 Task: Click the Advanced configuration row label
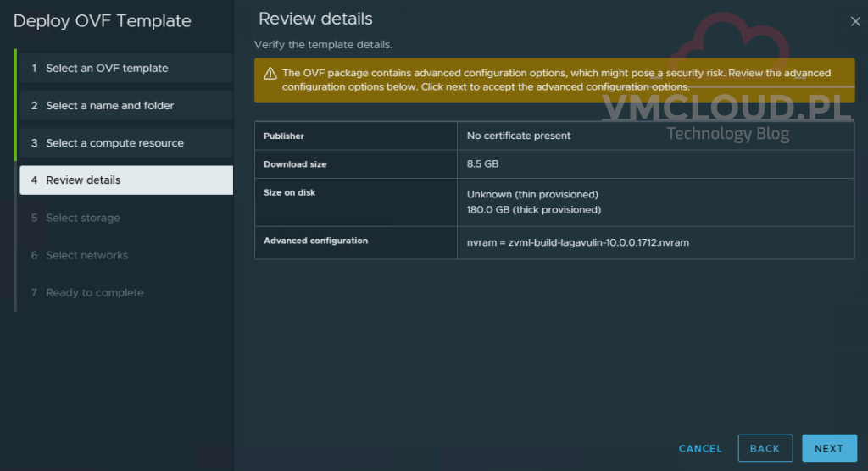point(316,241)
